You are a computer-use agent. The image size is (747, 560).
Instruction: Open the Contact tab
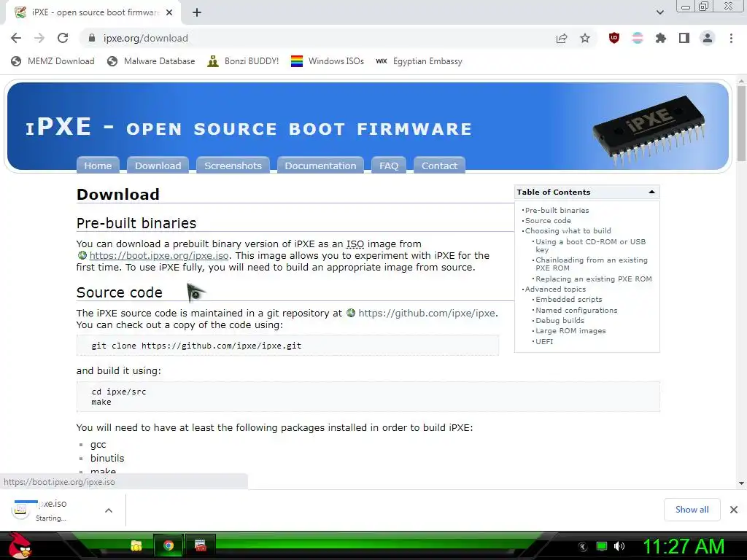pyautogui.click(x=439, y=166)
